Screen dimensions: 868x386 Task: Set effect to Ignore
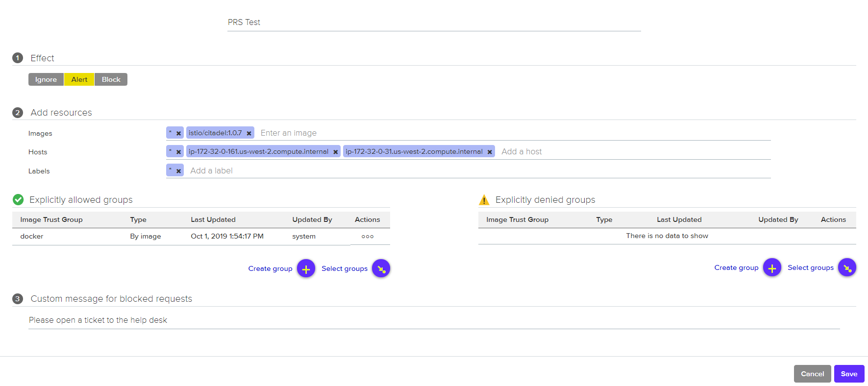pos(46,79)
